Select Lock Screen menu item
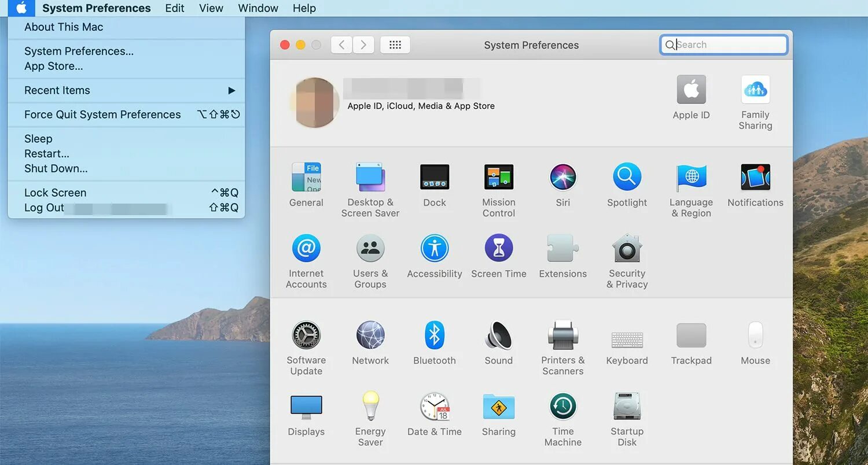Viewport: 868px width, 465px height. coord(126,193)
